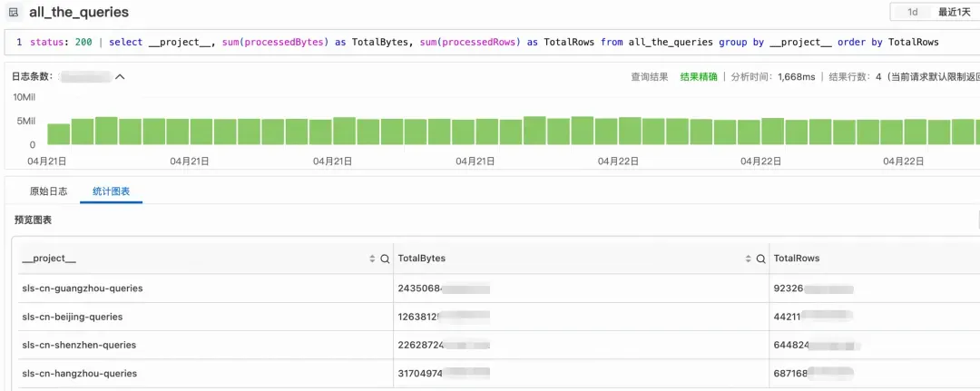Sort the TotalBytes column
Viewport: 980px width, 391px height.
(x=748, y=259)
